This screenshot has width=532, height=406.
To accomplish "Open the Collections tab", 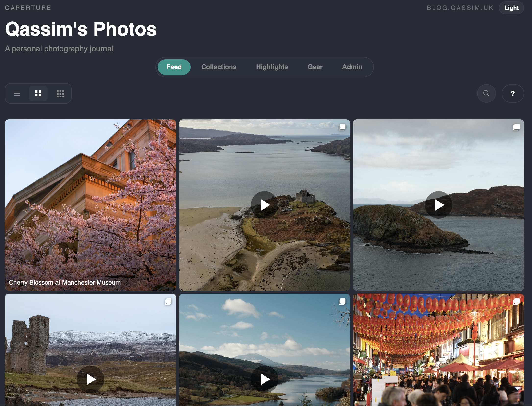I will (219, 67).
